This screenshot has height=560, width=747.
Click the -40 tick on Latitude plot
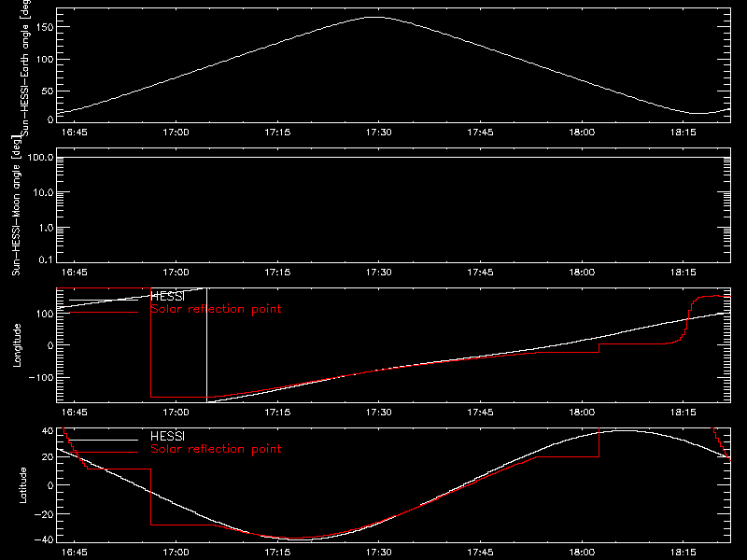[x=44, y=539]
